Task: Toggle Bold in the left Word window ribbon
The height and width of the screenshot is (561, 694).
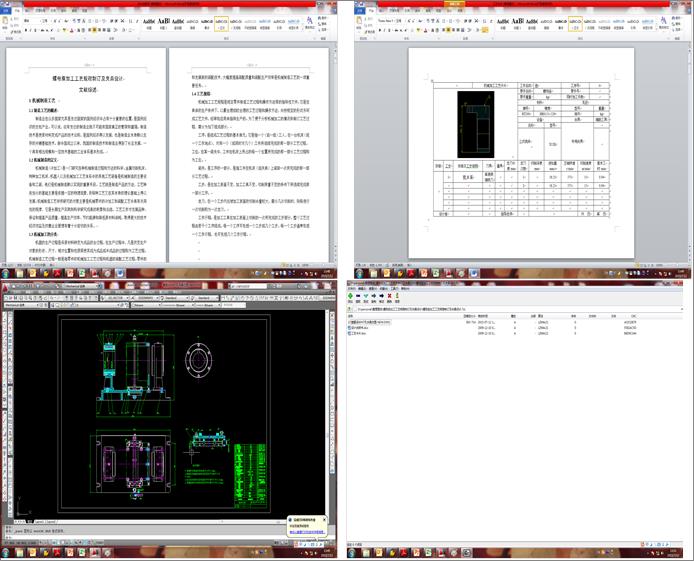Action: tap(26, 30)
